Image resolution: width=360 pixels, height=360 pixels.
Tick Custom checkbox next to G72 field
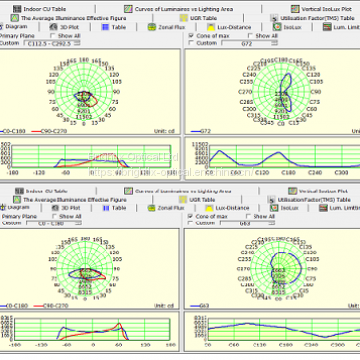click(x=191, y=43)
